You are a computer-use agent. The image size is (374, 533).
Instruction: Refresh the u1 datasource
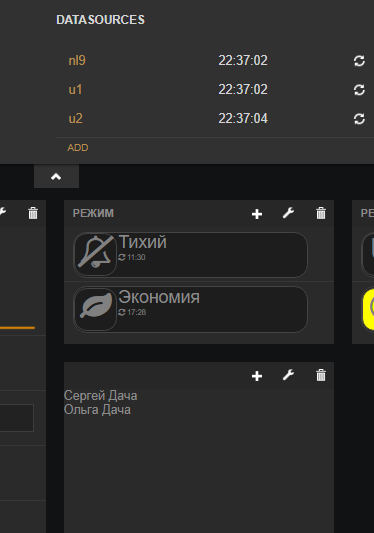(359, 90)
